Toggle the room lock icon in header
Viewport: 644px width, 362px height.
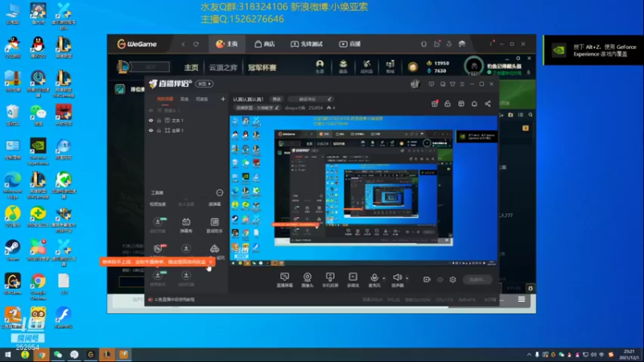(x=448, y=104)
